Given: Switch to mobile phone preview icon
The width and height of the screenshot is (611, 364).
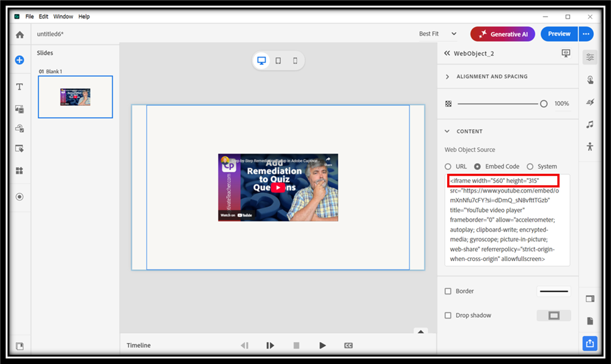Looking at the screenshot, I should pyautogui.click(x=295, y=60).
